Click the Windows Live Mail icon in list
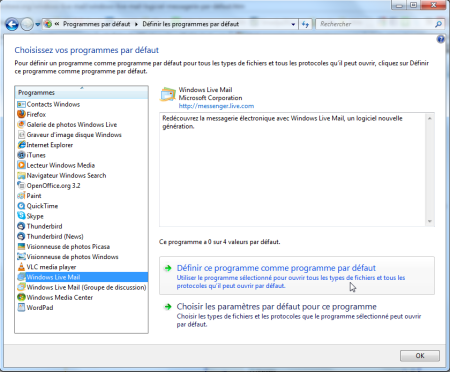The image size is (450, 372). [21, 277]
